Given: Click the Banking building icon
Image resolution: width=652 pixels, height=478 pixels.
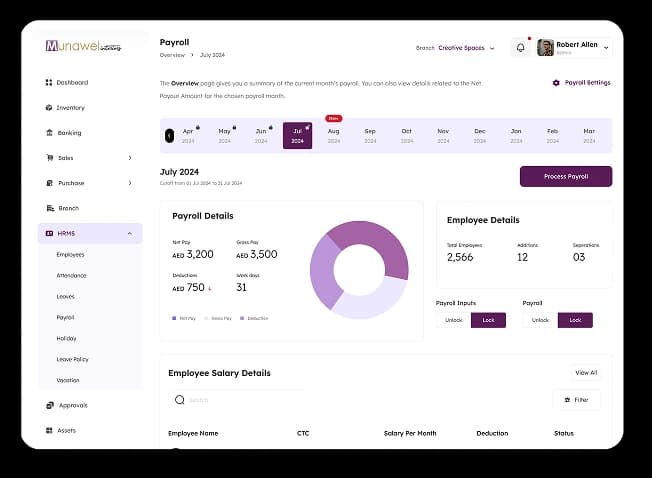Looking at the screenshot, I should [x=49, y=133].
